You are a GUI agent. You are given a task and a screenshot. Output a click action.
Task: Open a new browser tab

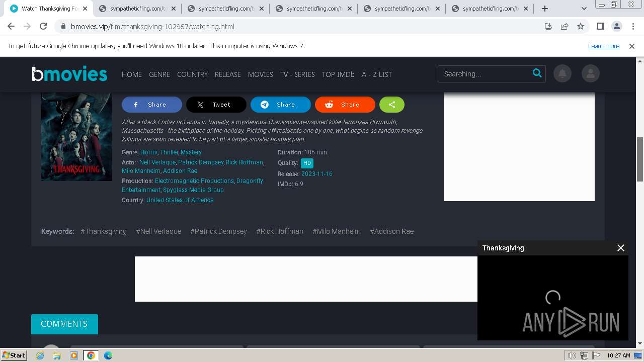(x=545, y=9)
